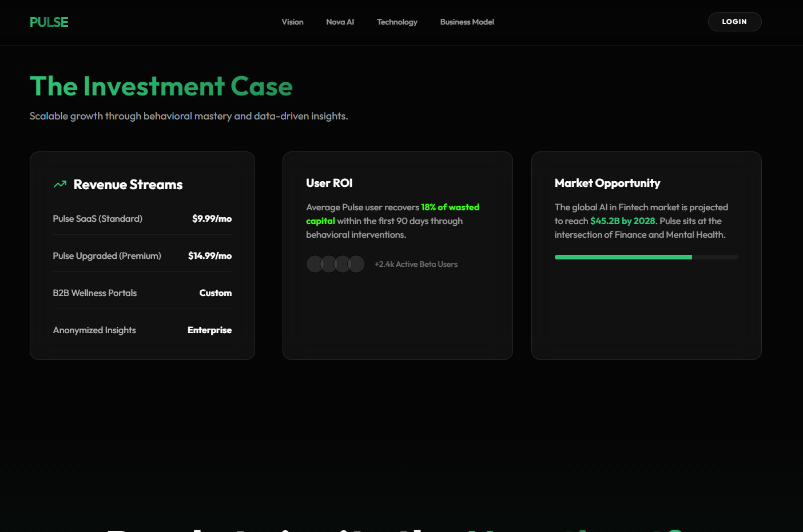Screen dimensions: 803x532
Task: Select the third beta user avatar circle
Action: pos(343,264)
